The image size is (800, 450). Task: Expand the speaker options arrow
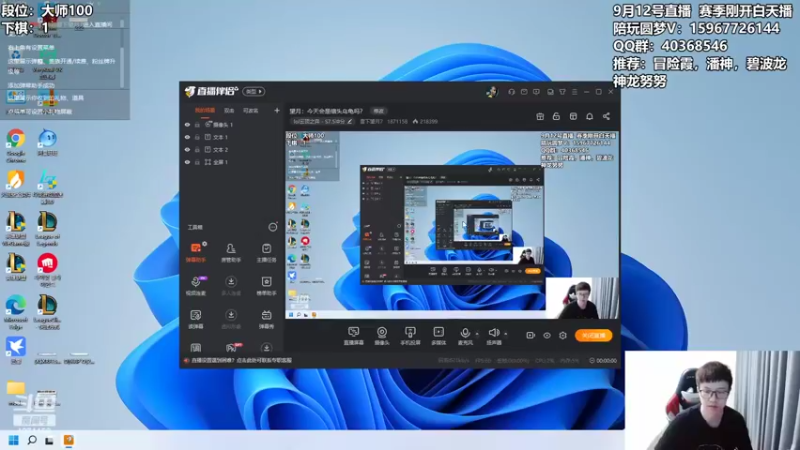[x=506, y=334]
